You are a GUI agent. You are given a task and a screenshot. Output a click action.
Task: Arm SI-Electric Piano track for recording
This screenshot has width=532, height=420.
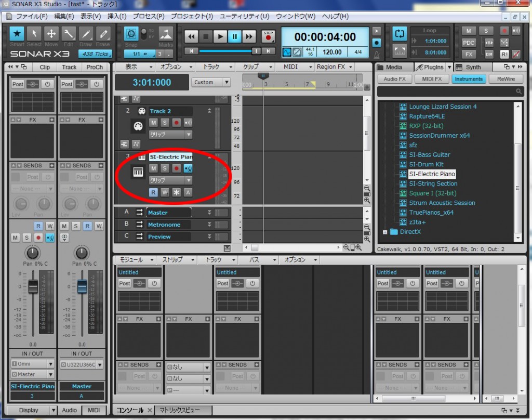(176, 168)
